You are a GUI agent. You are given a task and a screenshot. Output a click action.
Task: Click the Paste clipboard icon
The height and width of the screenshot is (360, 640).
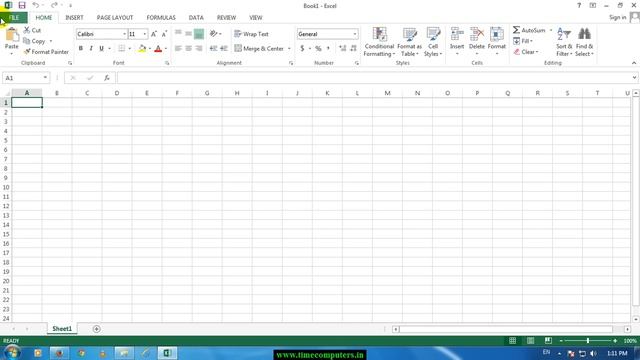12,35
